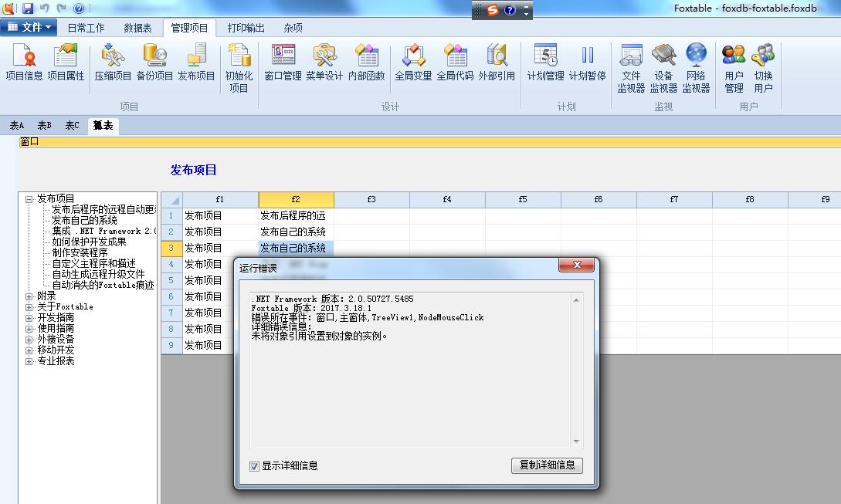Click the 初始化项目 initialize project icon
This screenshot has width=841, height=504.
pyautogui.click(x=239, y=68)
